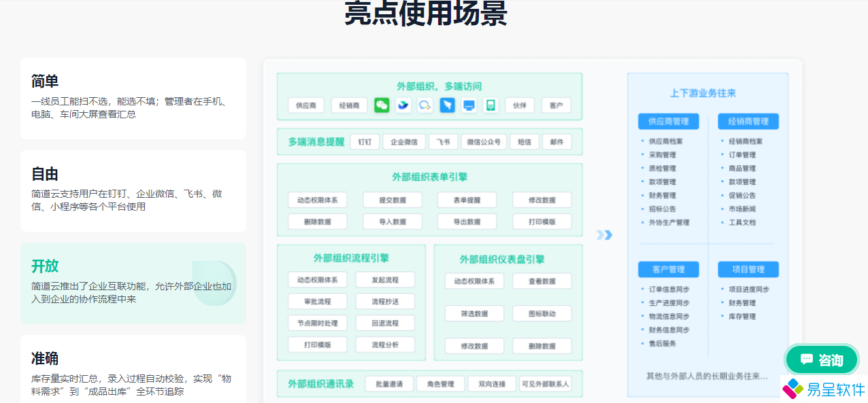Click 工具文档 list item
The height and width of the screenshot is (403, 868).
pyautogui.click(x=742, y=222)
